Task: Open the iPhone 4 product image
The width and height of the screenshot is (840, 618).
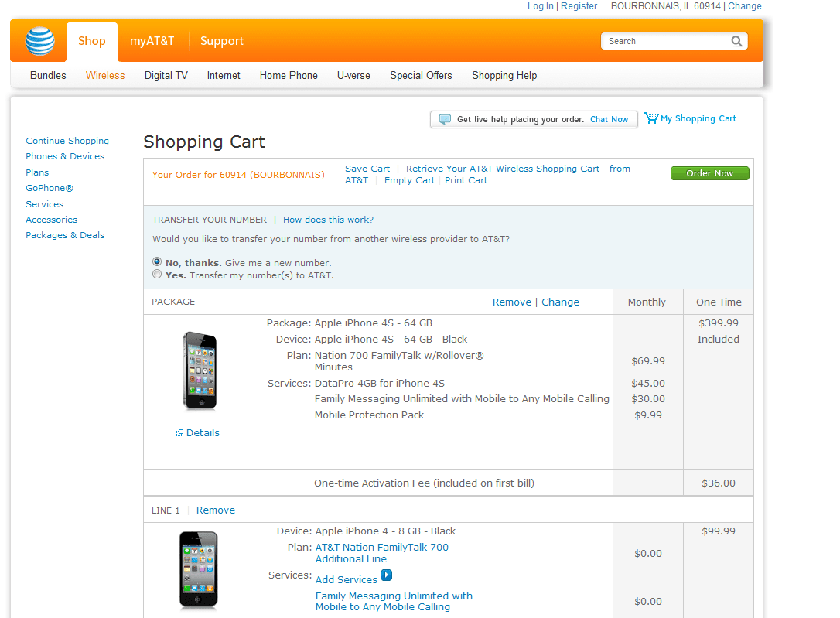Action: 198,569
